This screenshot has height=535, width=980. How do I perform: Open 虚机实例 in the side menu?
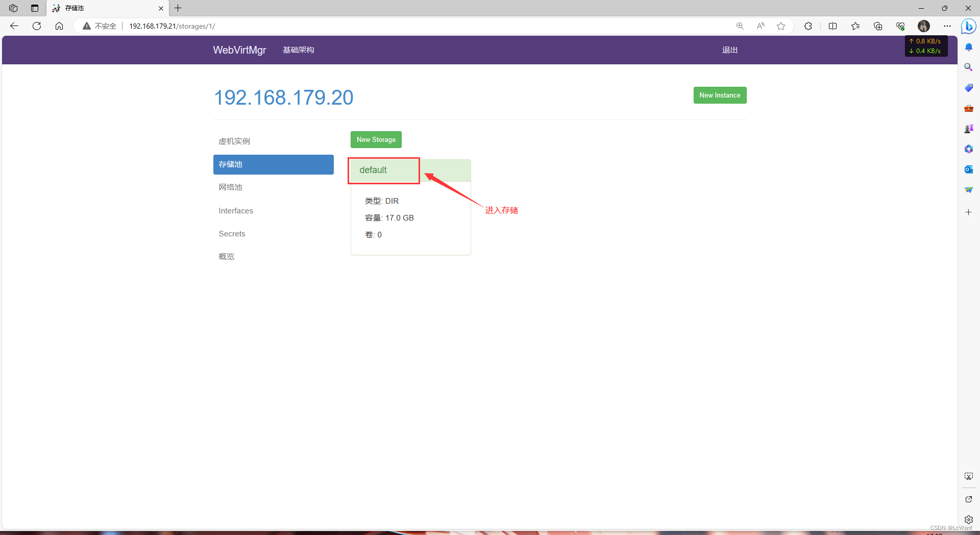tap(274, 141)
